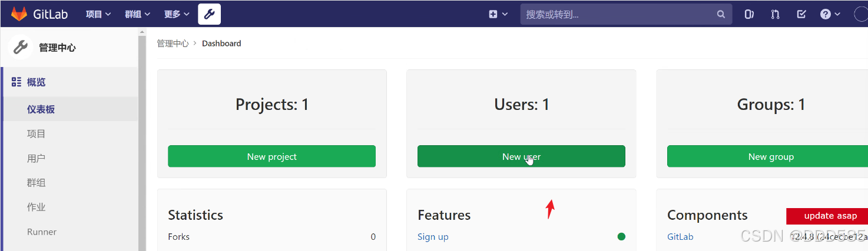Open 群组 in the admin sidebar
868x251 pixels.
pyautogui.click(x=36, y=183)
